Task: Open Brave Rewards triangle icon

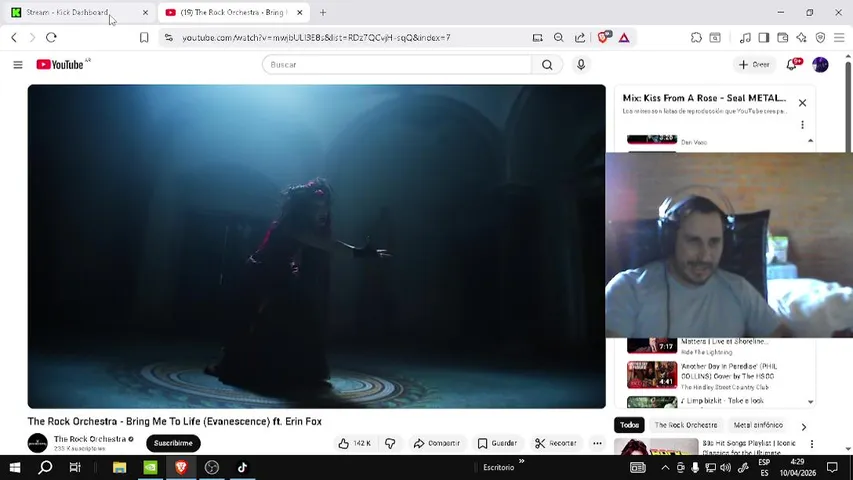Action: 624,38
